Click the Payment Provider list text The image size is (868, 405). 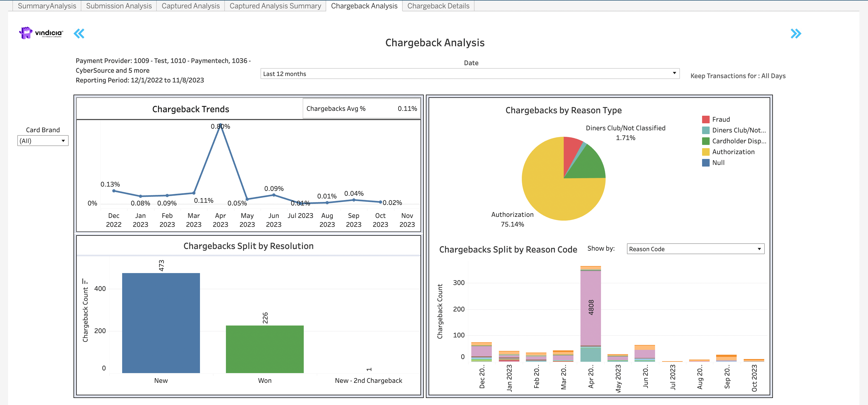tap(163, 65)
